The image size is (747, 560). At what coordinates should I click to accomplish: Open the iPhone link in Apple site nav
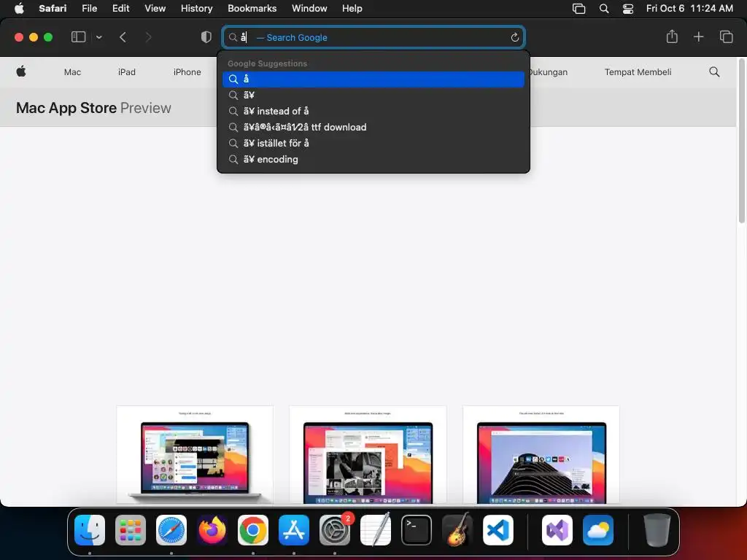pyautogui.click(x=187, y=72)
